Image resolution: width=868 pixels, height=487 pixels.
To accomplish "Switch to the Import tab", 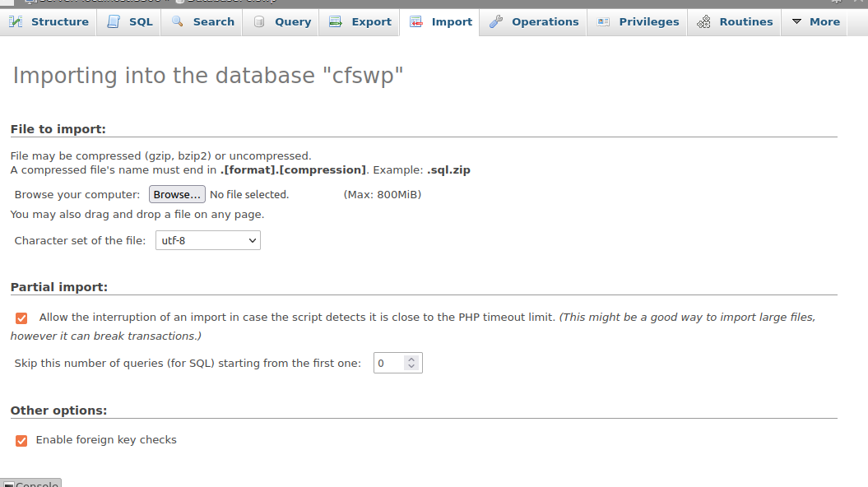I will (441, 21).
